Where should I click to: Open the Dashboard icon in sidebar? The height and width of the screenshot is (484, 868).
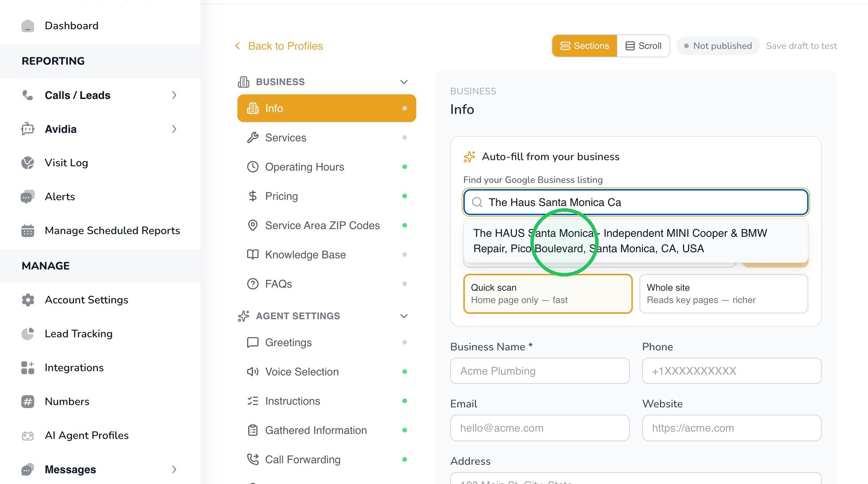click(x=28, y=26)
